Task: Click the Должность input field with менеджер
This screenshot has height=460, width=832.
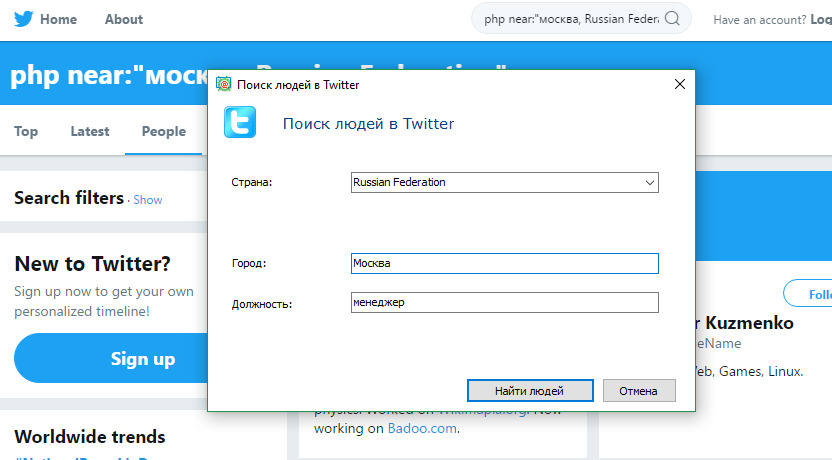Action: tap(505, 302)
